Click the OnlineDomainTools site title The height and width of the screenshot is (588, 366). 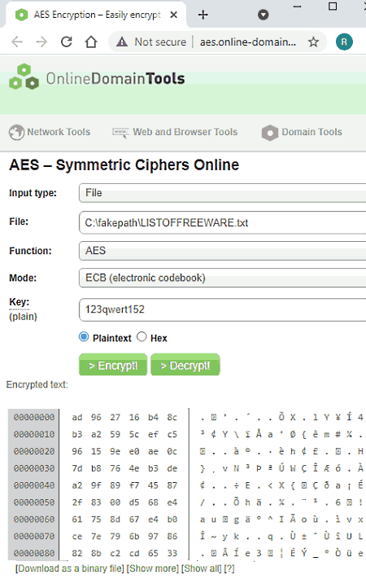point(115,78)
